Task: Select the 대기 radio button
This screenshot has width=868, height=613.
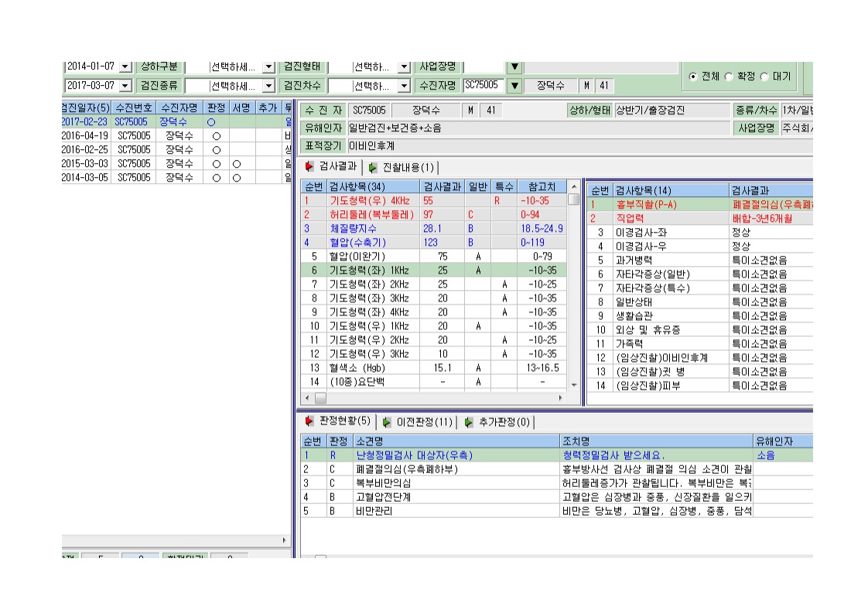Action: pos(764,77)
